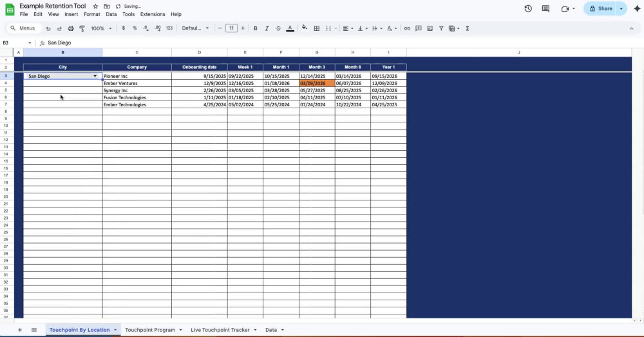Open Touchpoint By Location tab menu arrow
The width and height of the screenshot is (644, 337).
pyautogui.click(x=115, y=330)
